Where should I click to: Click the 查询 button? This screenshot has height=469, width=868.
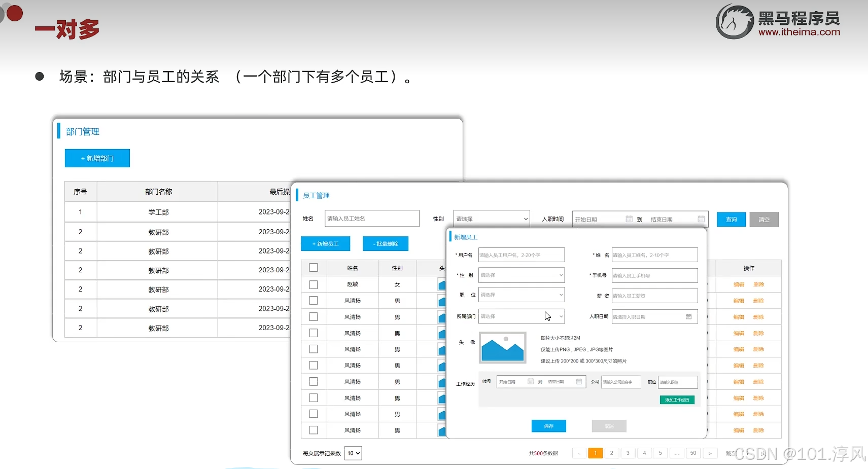click(731, 219)
